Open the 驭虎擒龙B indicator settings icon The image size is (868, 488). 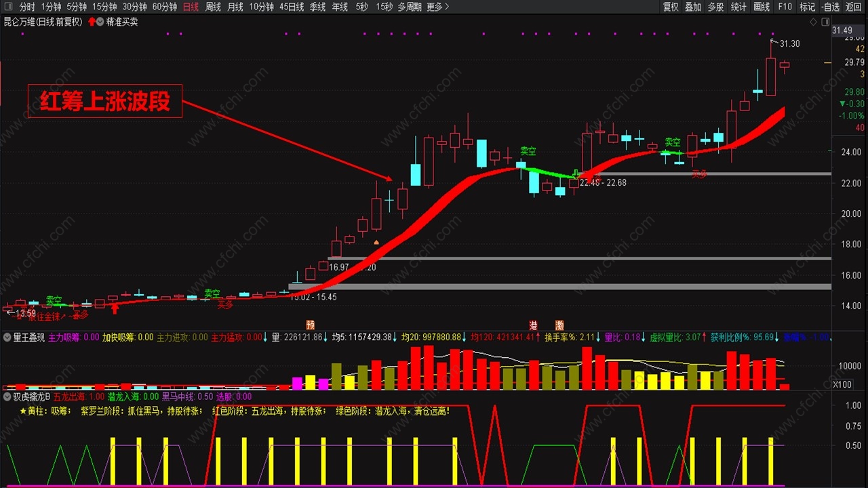(7, 396)
